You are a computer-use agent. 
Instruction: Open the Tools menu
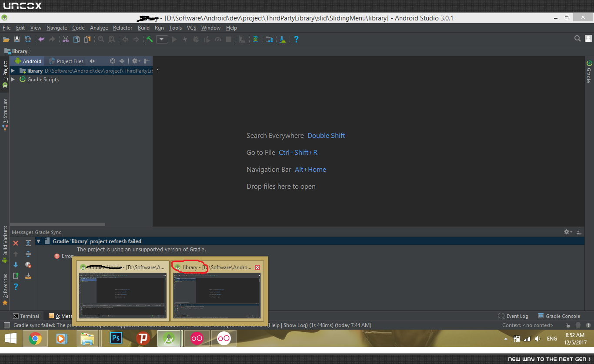[x=175, y=28]
